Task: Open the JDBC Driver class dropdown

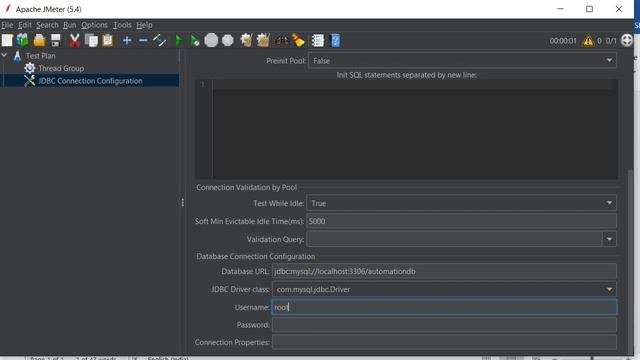Action: click(x=444, y=289)
